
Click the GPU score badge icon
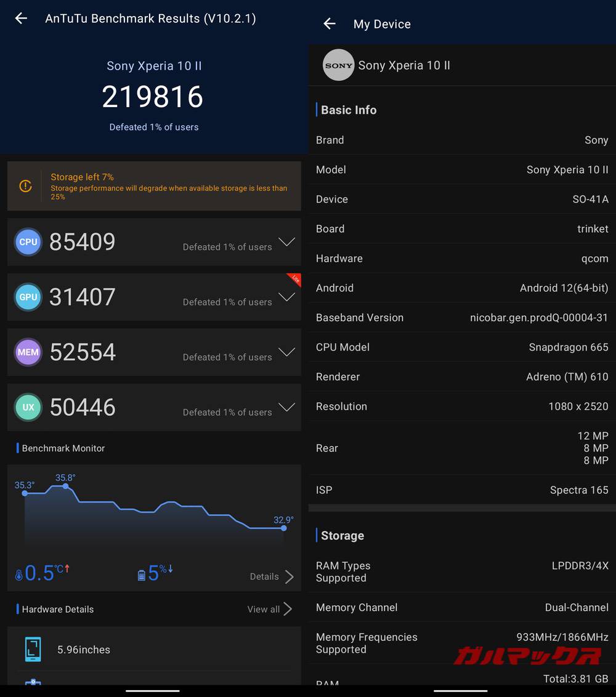point(28,297)
